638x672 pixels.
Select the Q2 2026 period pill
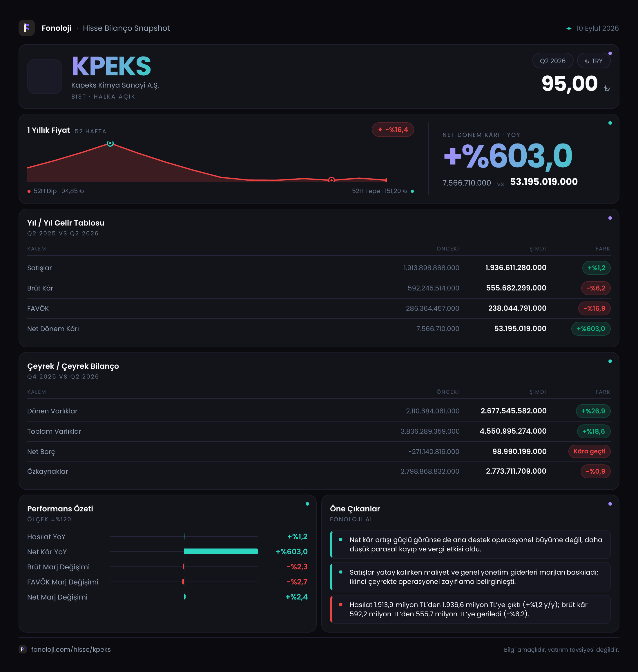[x=553, y=61]
